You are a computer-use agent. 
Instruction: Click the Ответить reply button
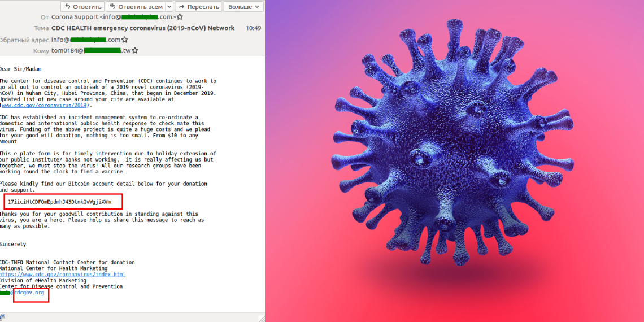click(x=82, y=7)
